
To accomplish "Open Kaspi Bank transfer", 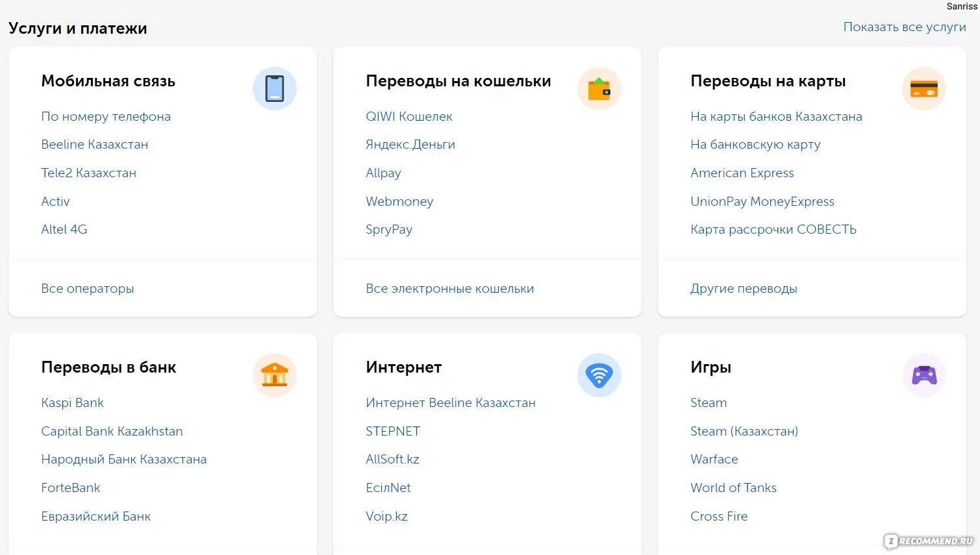I will [72, 403].
